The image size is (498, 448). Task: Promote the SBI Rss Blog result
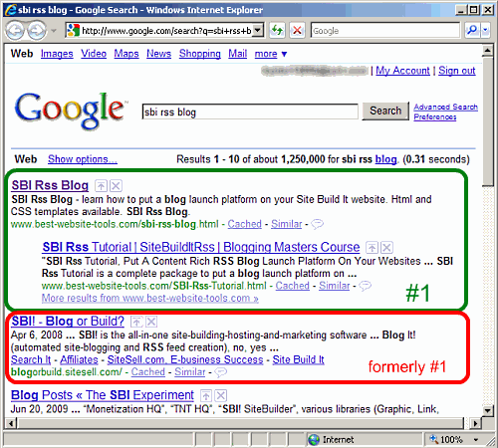[x=101, y=186]
